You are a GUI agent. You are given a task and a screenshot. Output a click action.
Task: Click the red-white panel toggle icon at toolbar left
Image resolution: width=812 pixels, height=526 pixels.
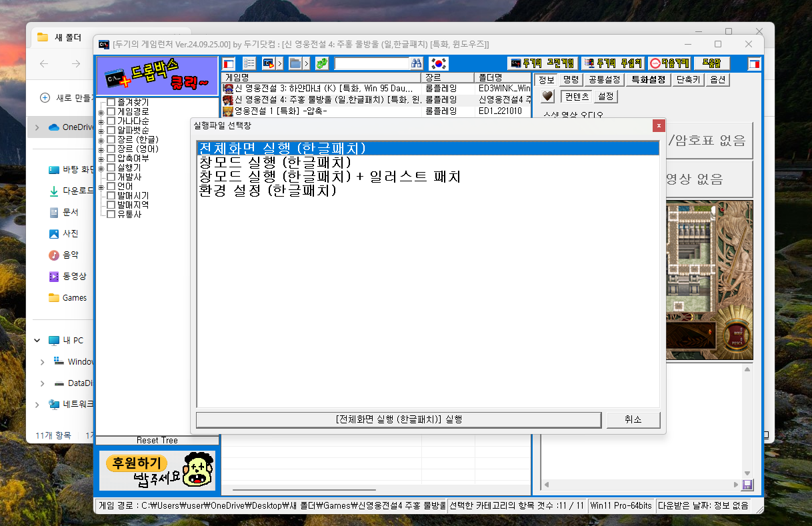pos(229,63)
